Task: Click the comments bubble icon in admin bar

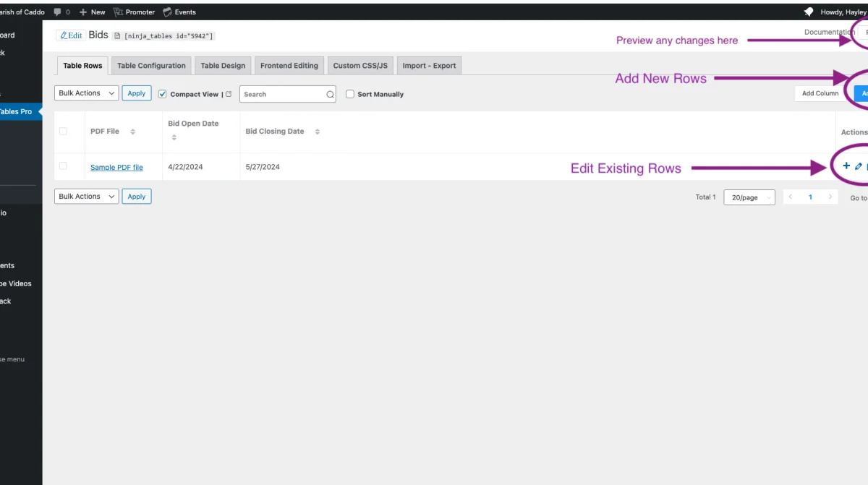Action: [57, 12]
